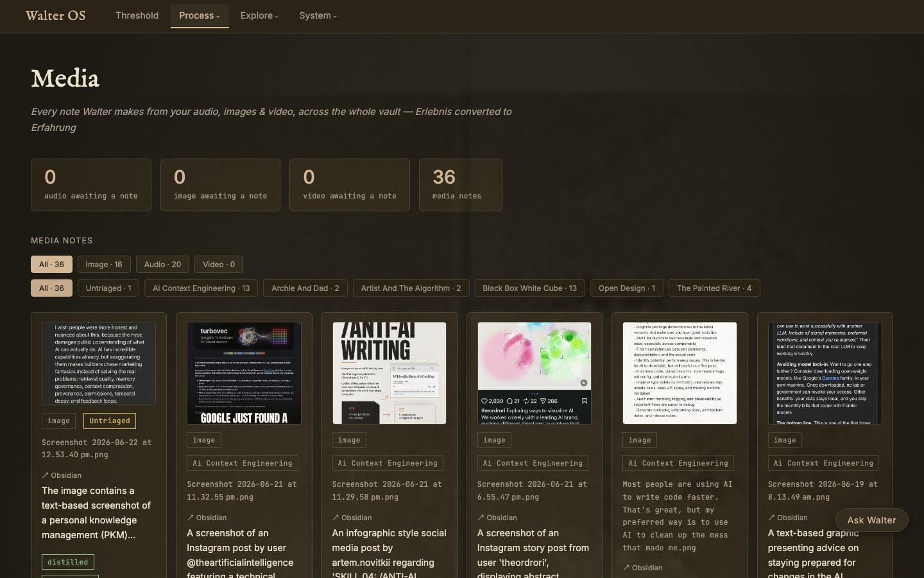Click Ai Context Engineering tag on 11.32.55 card
Viewport: 924px width, 578px height.
(243, 463)
